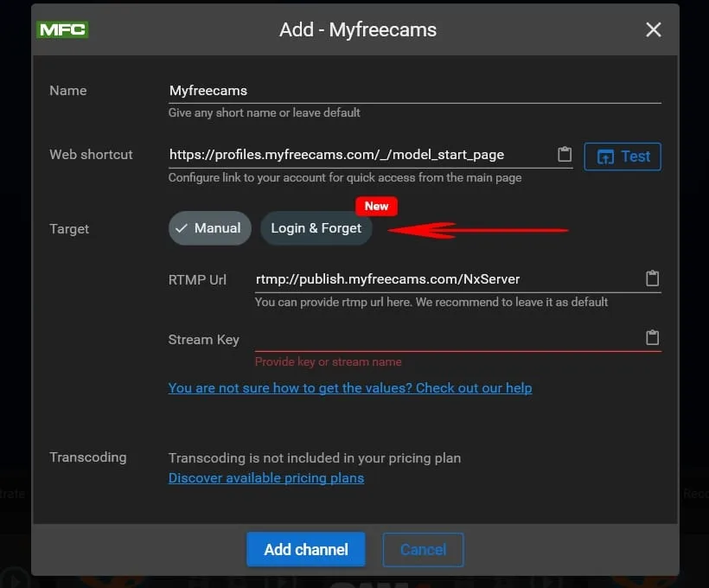Click the Stream Key label
Image resolution: width=709 pixels, height=588 pixels.
point(203,340)
